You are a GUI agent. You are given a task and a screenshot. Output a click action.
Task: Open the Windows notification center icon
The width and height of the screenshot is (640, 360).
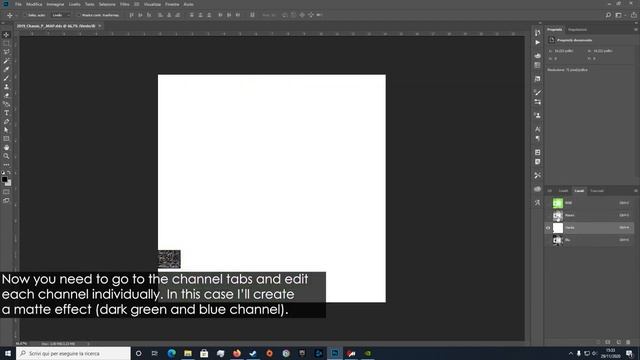coord(630,353)
